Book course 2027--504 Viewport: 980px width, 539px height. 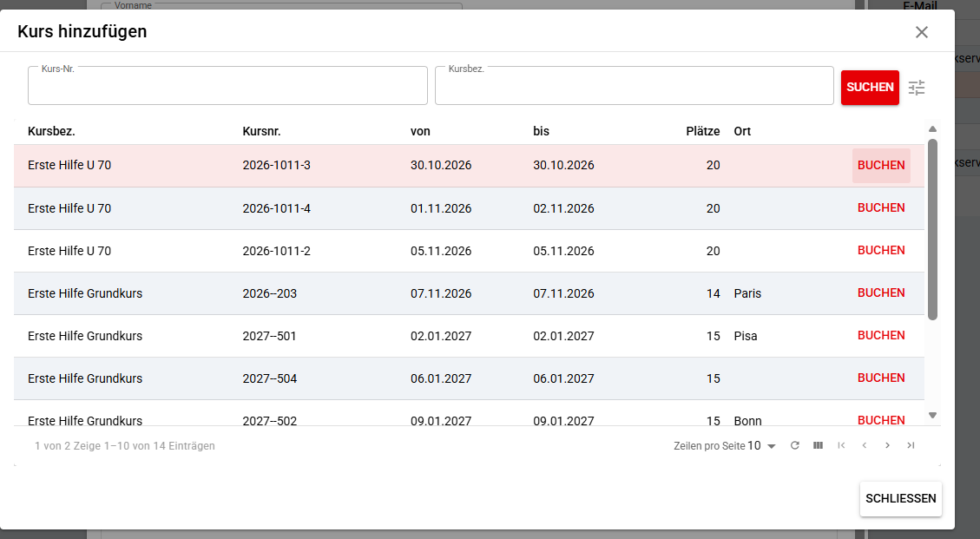pyautogui.click(x=881, y=378)
